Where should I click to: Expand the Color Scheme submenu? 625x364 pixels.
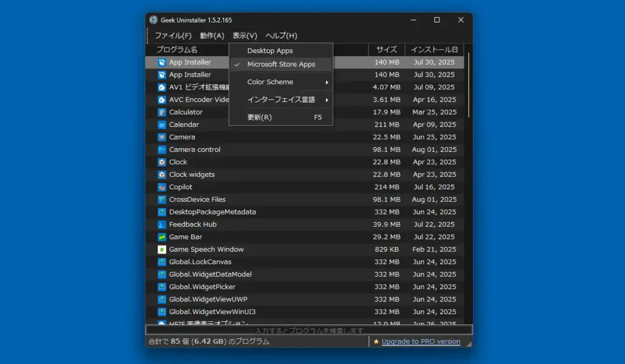[281, 82]
